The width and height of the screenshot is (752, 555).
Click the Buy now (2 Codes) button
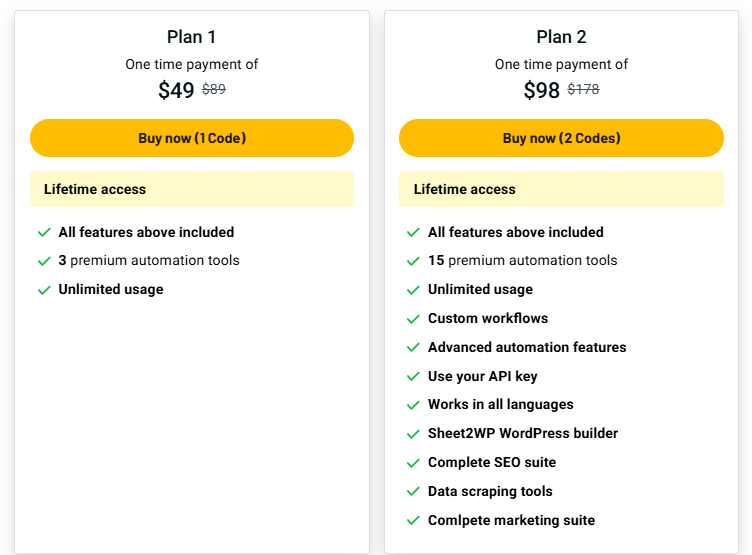561,138
